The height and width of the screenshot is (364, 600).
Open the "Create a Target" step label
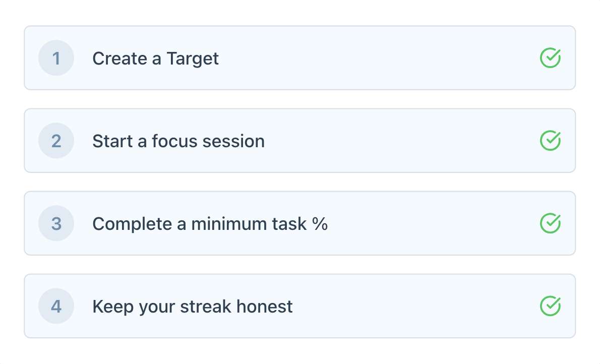pyautogui.click(x=155, y=58)
